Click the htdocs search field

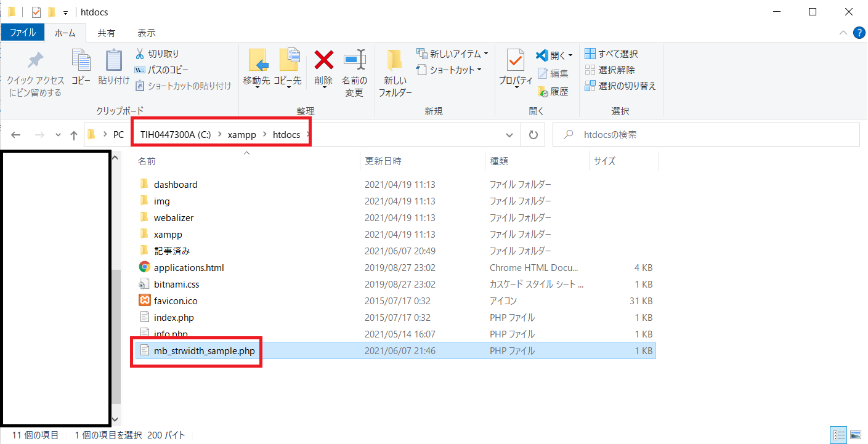point(706,135)
